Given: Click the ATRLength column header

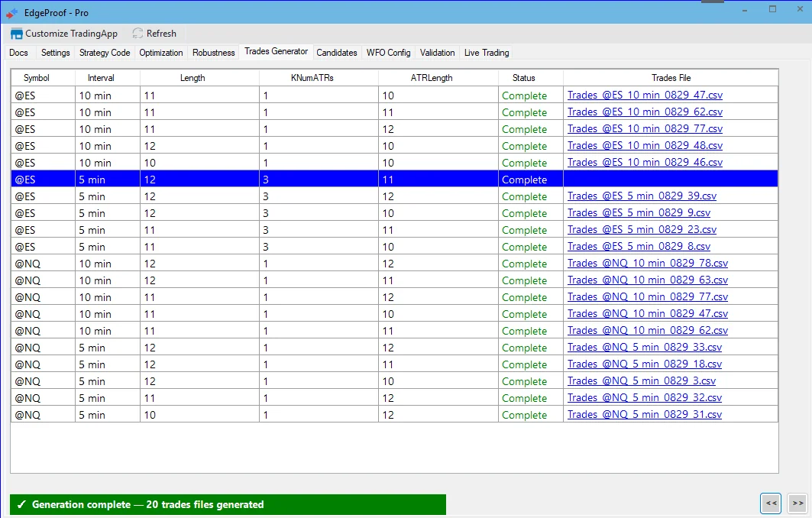Looking at the screenshot, I should click(438, 78).
